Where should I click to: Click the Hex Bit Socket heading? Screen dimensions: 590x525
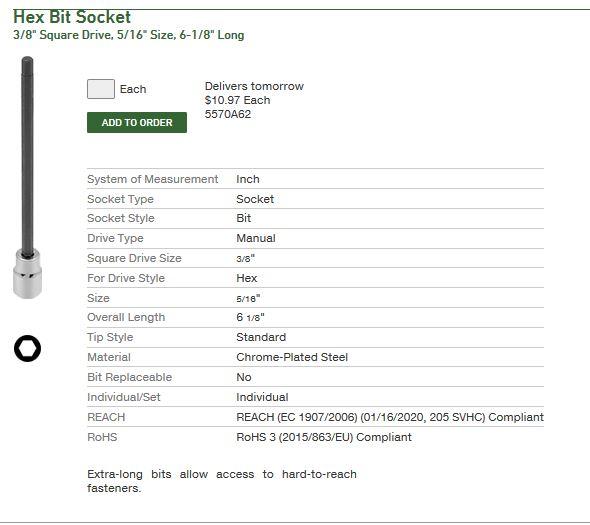tap(72, 17)
